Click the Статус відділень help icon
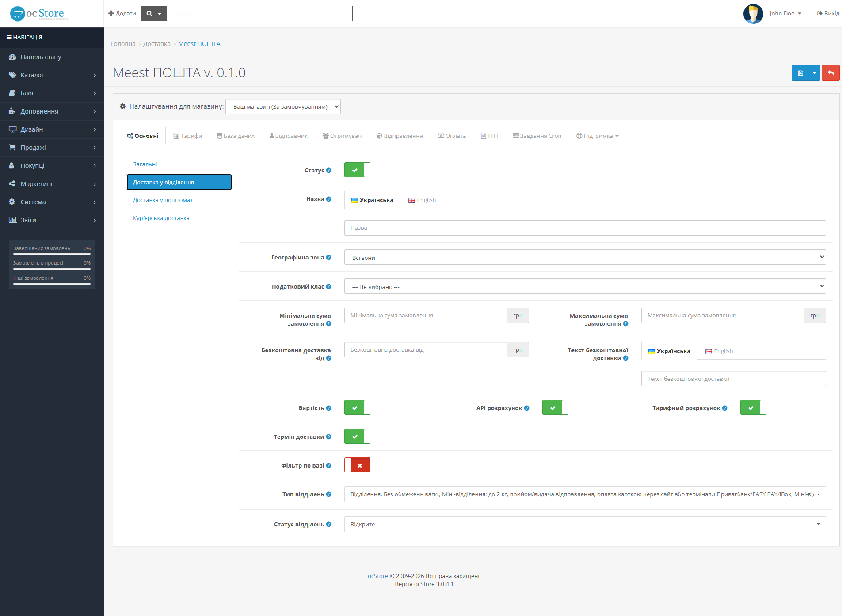This screenshot has height=616, width=842. 328,524
